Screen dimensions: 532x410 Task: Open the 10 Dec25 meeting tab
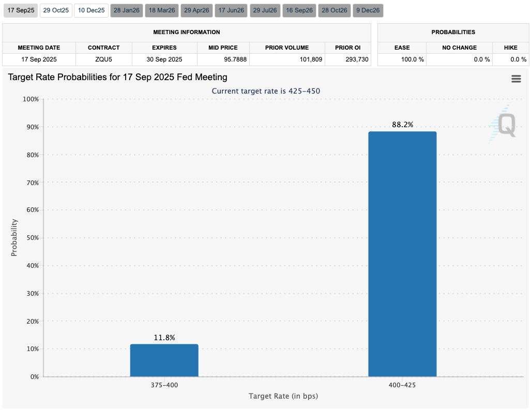pyautogui.click(x=91, y=10)
